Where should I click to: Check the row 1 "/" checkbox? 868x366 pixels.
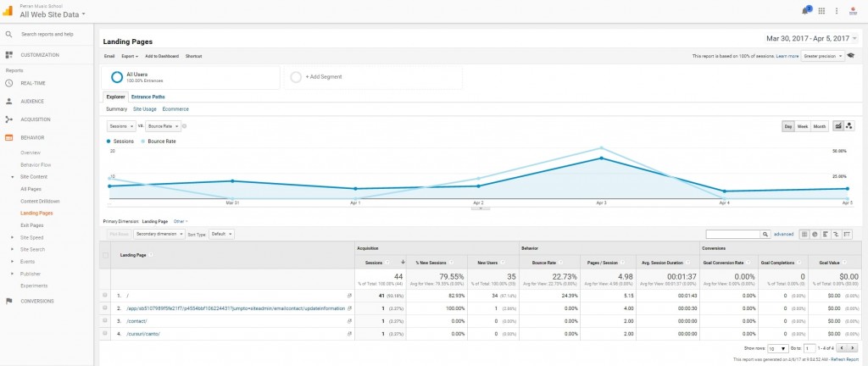105,295
